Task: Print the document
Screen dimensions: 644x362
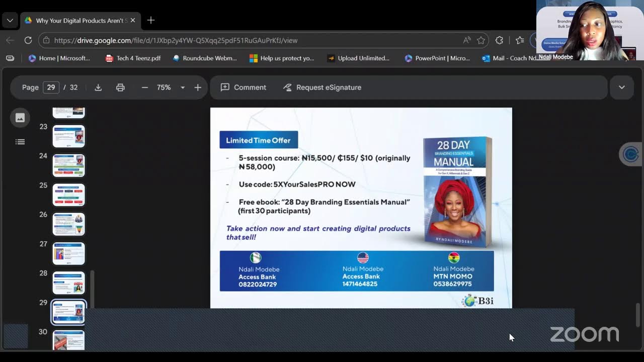Action: coord(120,87)
